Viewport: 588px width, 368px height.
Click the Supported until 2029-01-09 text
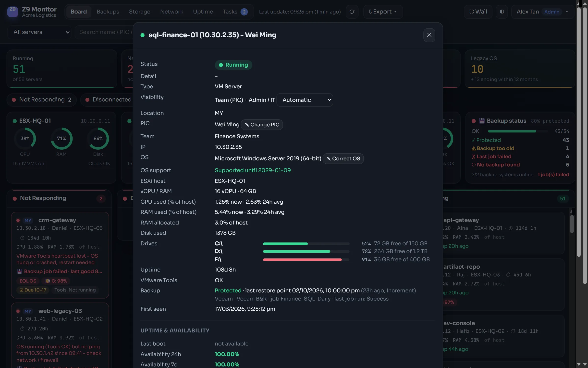click(x=253, y=170)
